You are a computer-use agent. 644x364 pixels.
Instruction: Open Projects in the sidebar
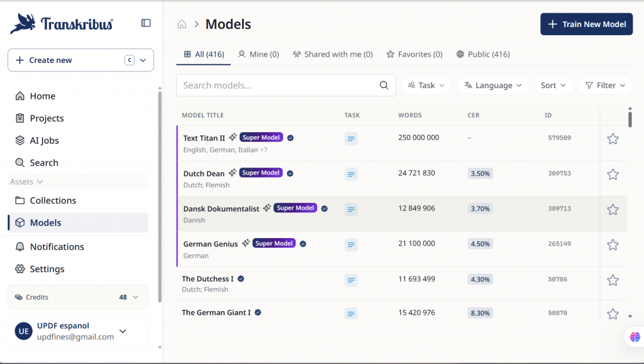(x=78, y=118)
